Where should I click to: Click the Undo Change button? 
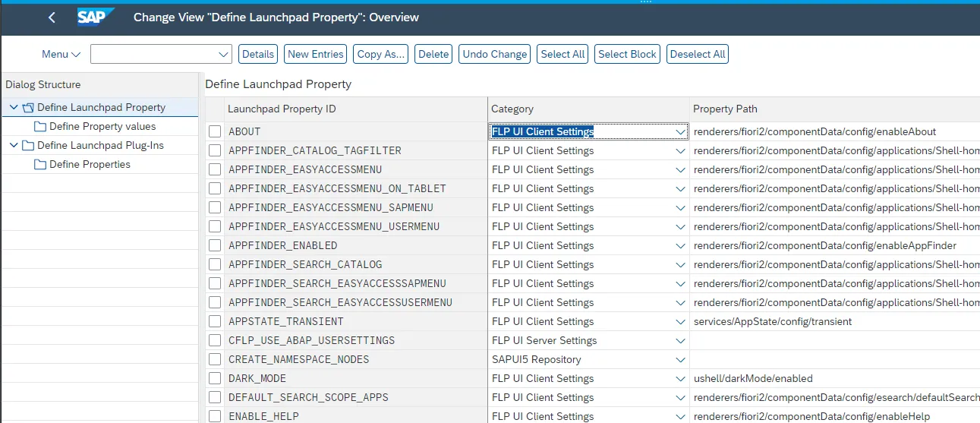click(x=494, y=54)
